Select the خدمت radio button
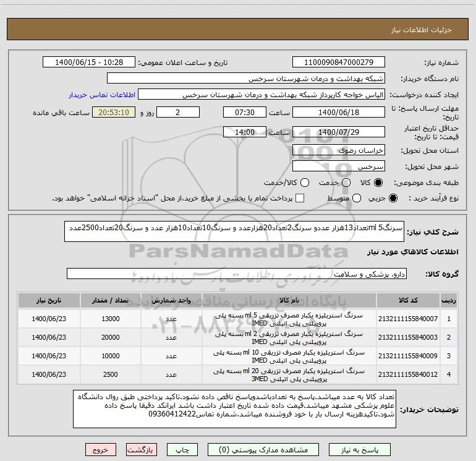476x461 pixels. pyautogui.click(x=346, y=183)
